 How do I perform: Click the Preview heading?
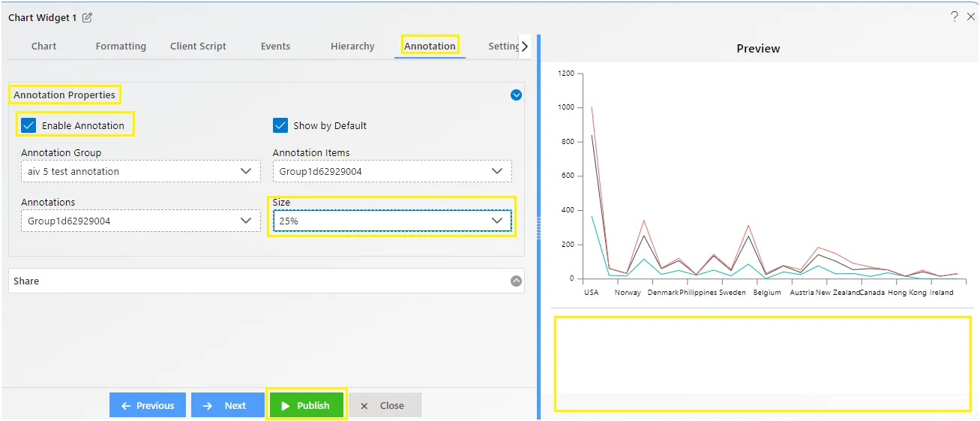coord(758,48)
